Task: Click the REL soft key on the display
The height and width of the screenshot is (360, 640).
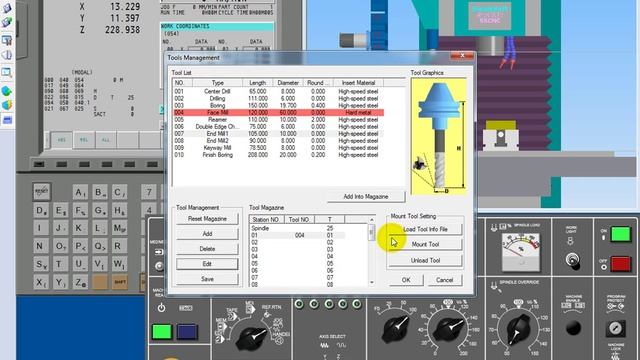Action: tap(84, 140)
